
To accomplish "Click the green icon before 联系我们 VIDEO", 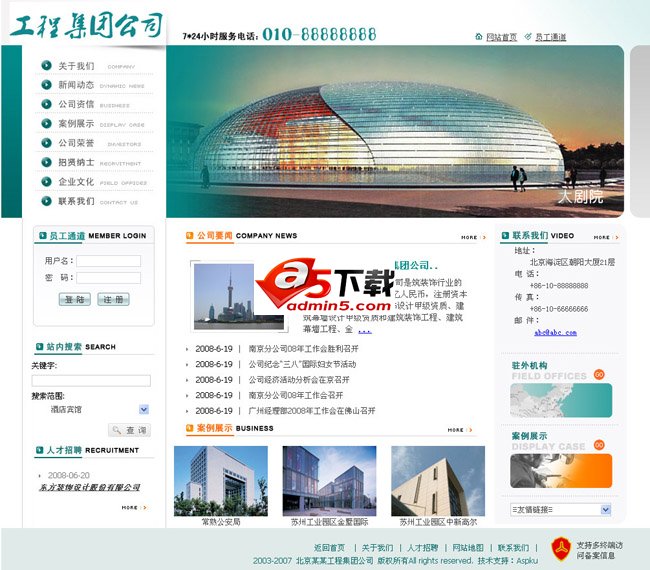I will (505, 235).
